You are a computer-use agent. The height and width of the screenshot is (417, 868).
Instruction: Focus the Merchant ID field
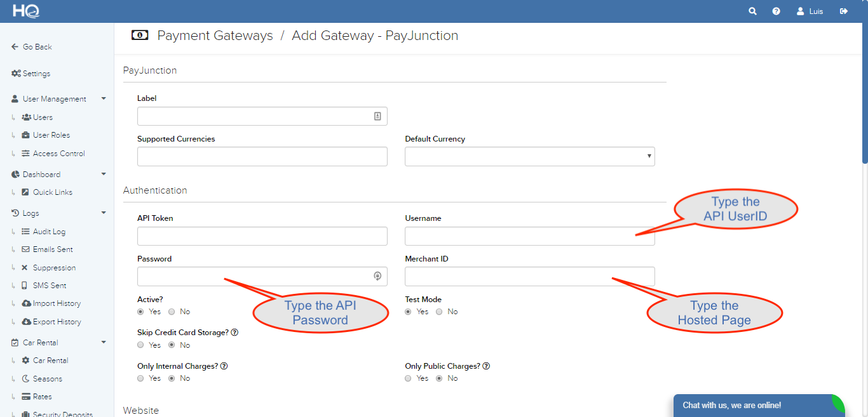529,277
